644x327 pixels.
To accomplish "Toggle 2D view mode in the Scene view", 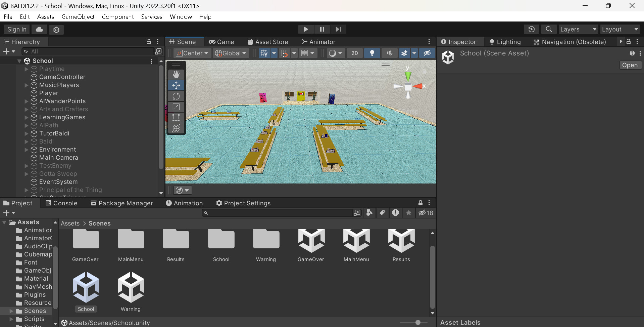I will [x=354, y=53].
